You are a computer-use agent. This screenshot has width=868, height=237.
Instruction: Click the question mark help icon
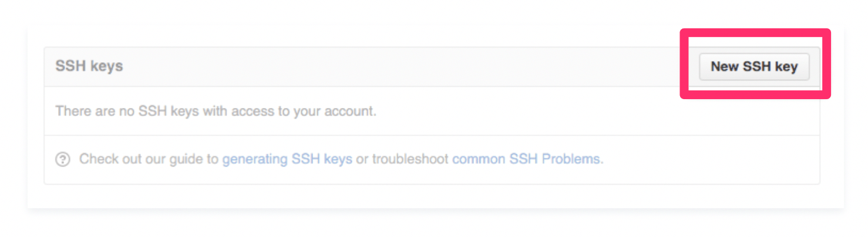[63, 159]
